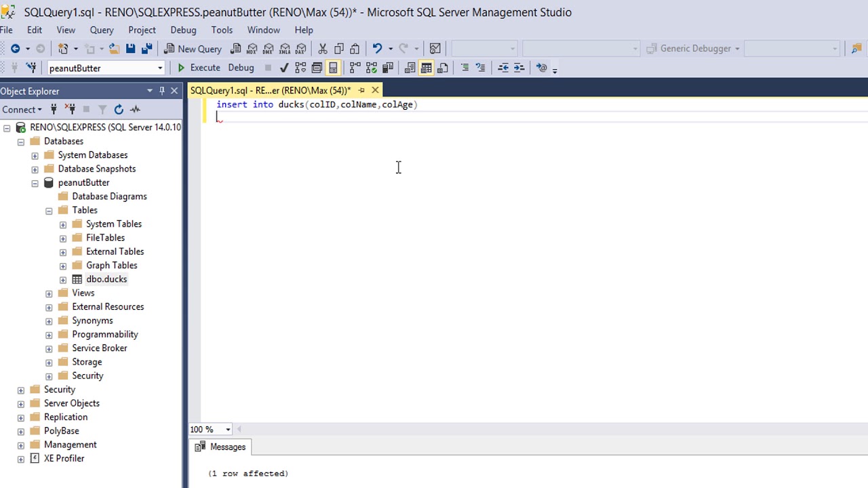Screen dimensions: 868x488
Task: Click the MDX query icon
Action: click(252, 48)
